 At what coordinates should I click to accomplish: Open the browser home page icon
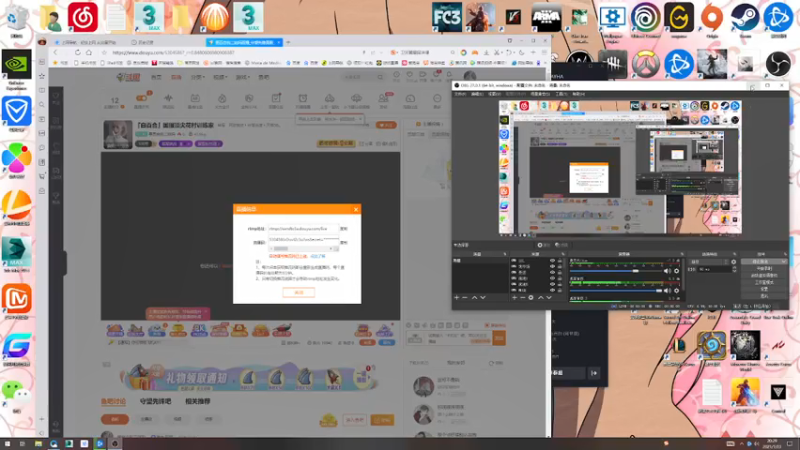coord(89,53)
